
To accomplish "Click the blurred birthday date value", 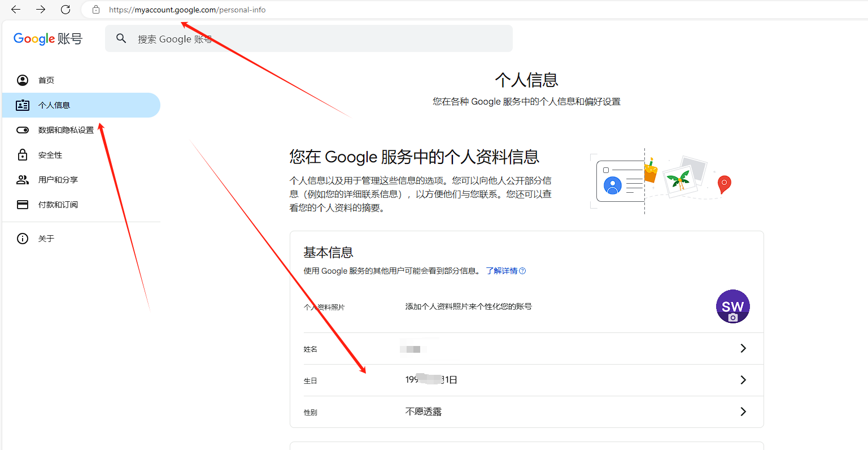I will (431, 379).
